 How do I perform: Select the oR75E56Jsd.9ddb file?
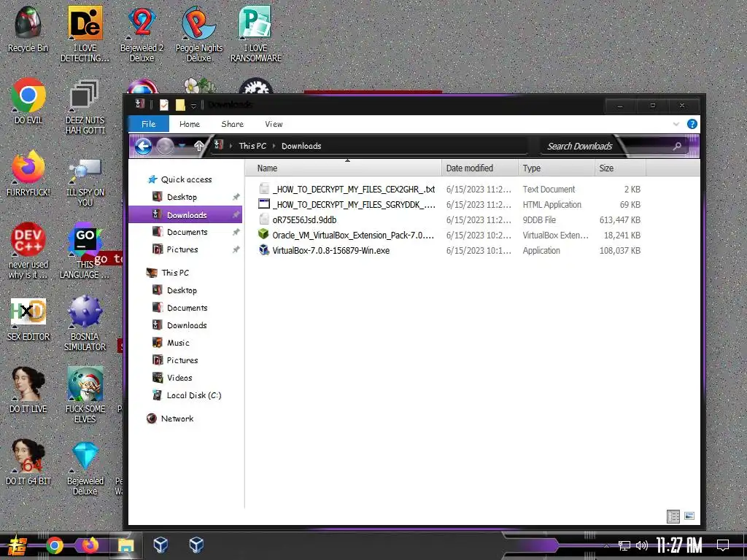304,219
